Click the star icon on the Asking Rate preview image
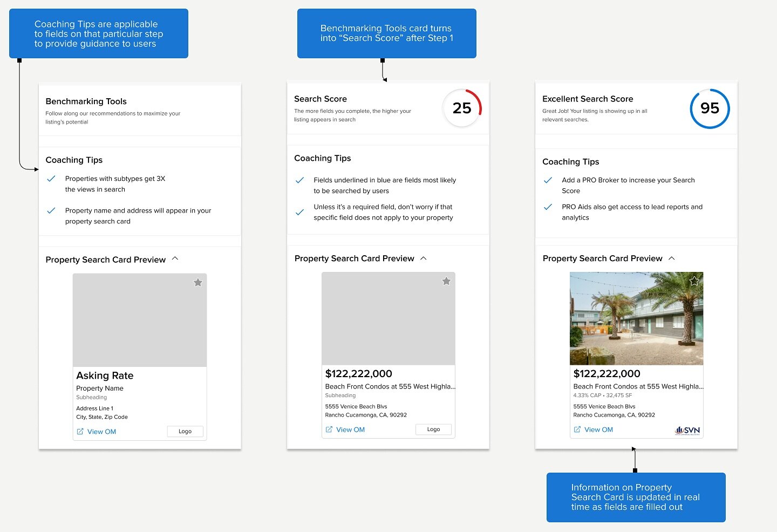777x532 pixels. pos(197,282)
